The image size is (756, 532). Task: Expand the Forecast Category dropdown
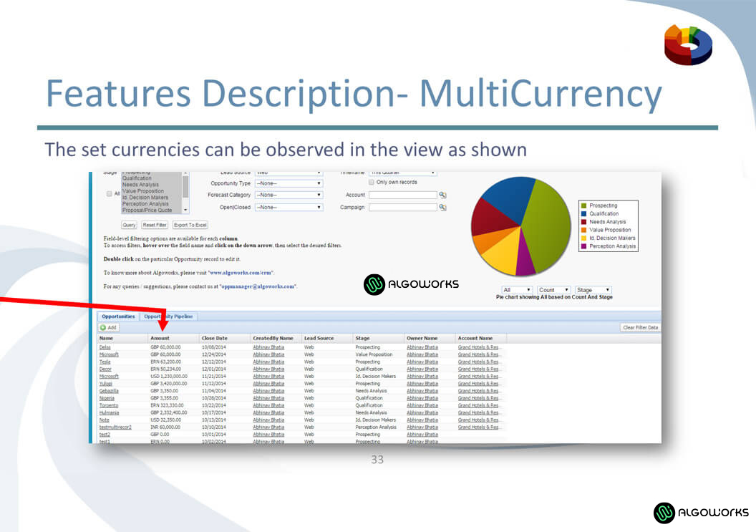[x=289, y=195]
